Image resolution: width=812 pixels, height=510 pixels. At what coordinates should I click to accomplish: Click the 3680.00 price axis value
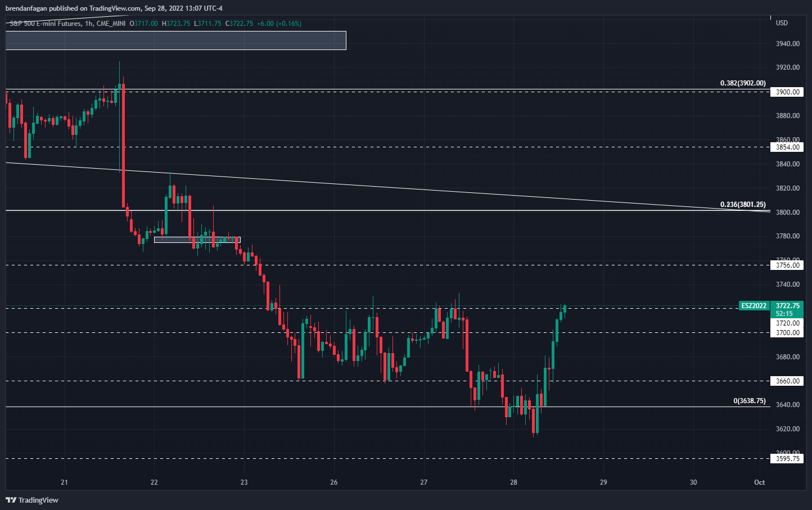(787, 357)
